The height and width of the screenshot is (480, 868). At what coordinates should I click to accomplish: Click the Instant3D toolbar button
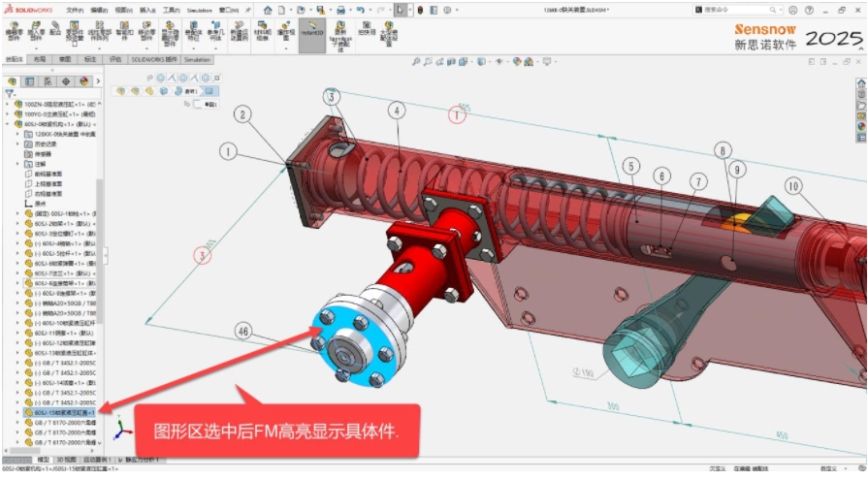[x=311, y=33]
